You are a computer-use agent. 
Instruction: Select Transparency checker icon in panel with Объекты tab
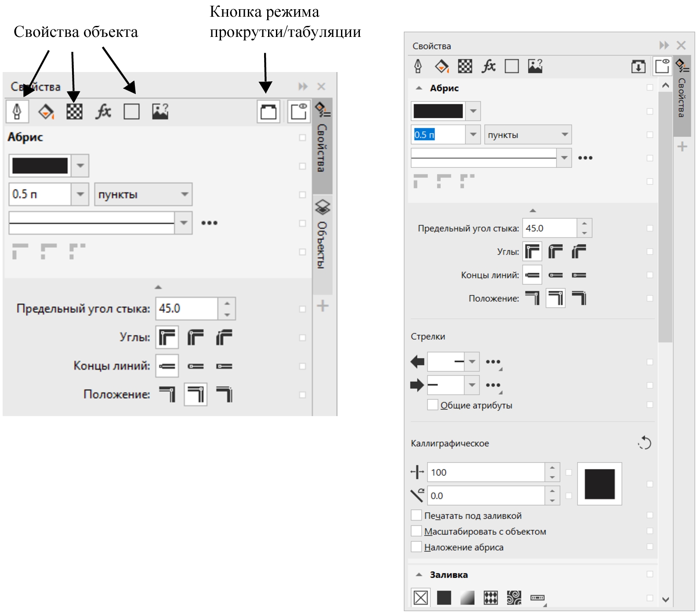tap(74, 112)
